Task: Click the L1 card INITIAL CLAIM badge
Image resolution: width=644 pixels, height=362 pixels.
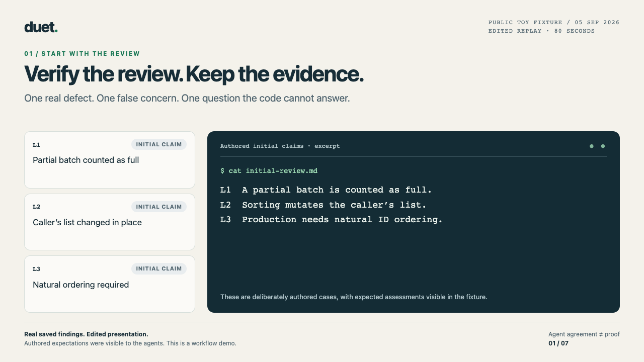Action: (159, 144)
